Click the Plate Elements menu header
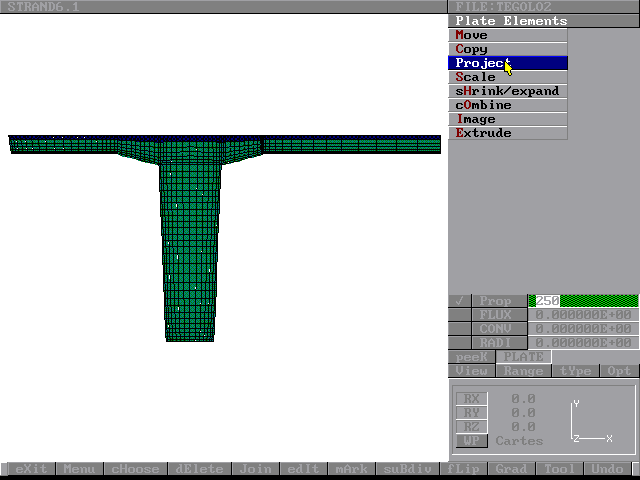 [x=543, y=21]
